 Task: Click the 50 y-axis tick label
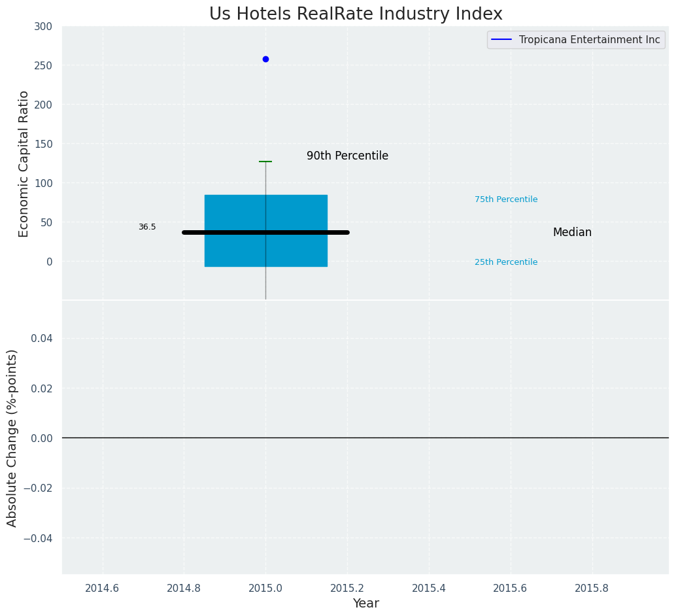[46, 222]
